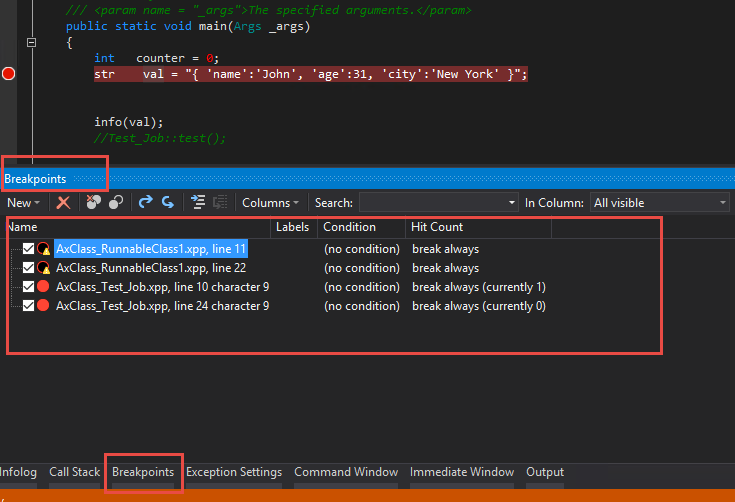This screenshot has width=735, height=502.
Task: Uncheck breakpoint AxClass_RunnableClass1.xpp line 22
Action: [x=29, y=268]
